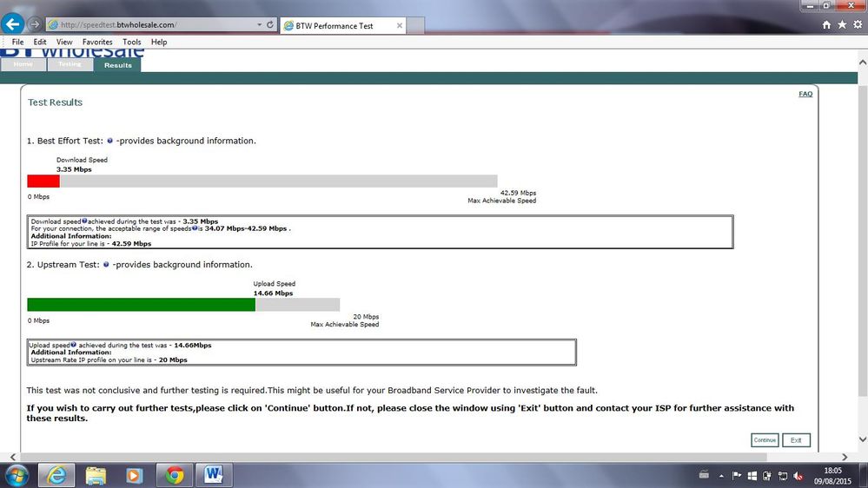This screenshot has height=488, width=868.
Task: Click the muted volume tray icon
Action: 798,475
